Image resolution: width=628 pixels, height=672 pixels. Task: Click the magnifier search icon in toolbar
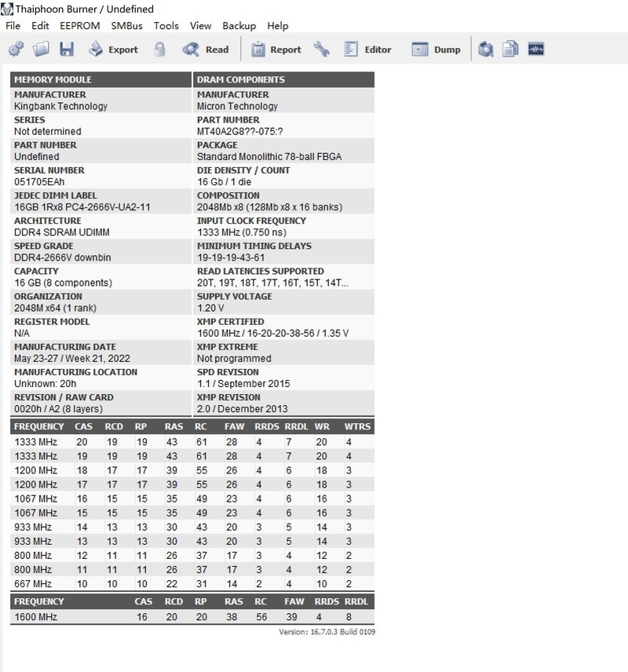pyautogui.click(x=486, y=49)
